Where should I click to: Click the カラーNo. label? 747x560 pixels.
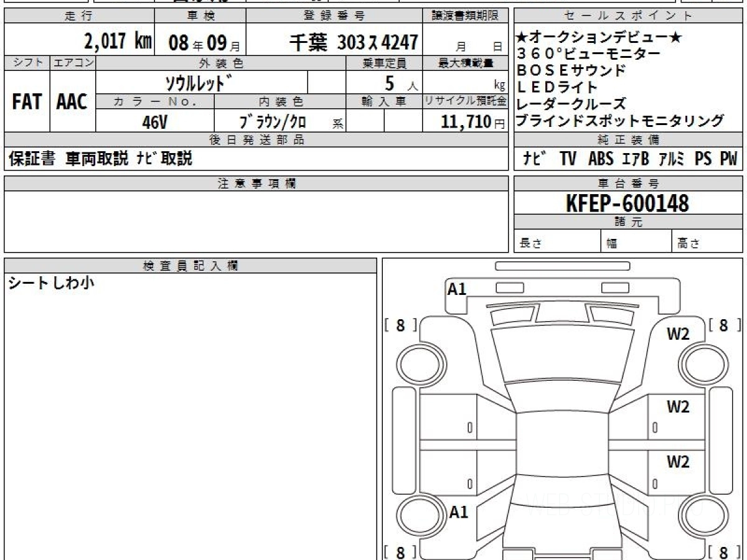[x=156, y=101]
